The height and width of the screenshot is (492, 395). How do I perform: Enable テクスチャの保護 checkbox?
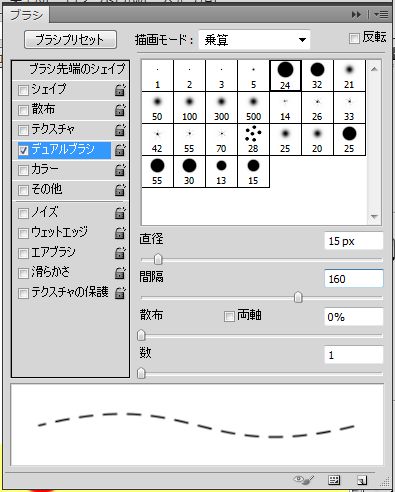pyautogui.click(x=23, y=293)
